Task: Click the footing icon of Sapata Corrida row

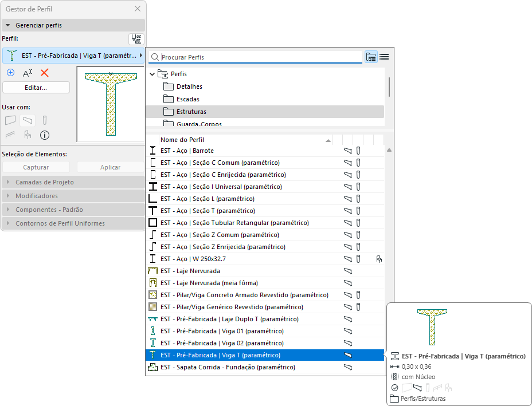Action: tap(152, 367)
